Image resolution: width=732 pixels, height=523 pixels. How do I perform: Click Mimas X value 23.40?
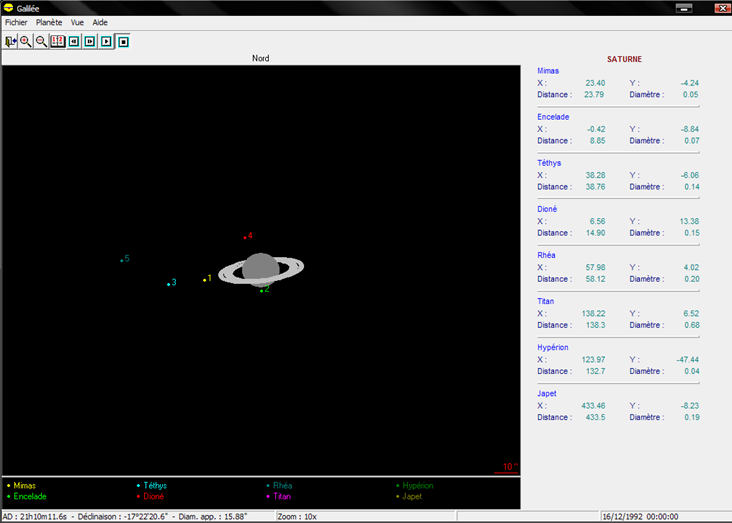pos(595,83)
